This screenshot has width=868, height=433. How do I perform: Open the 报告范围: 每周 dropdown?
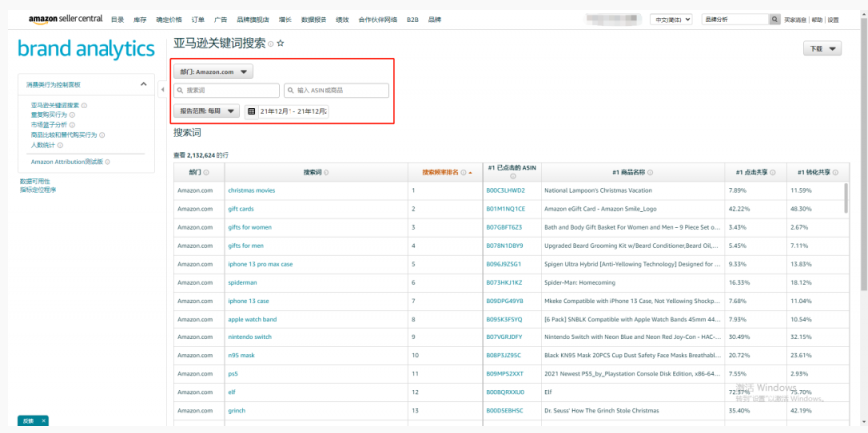[x=206, y=111]
